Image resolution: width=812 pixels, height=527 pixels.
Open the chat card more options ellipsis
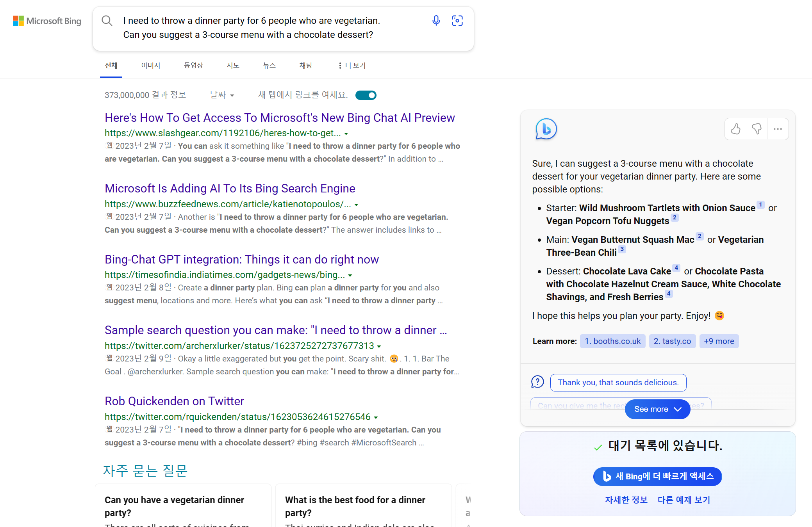coord(778,129)
